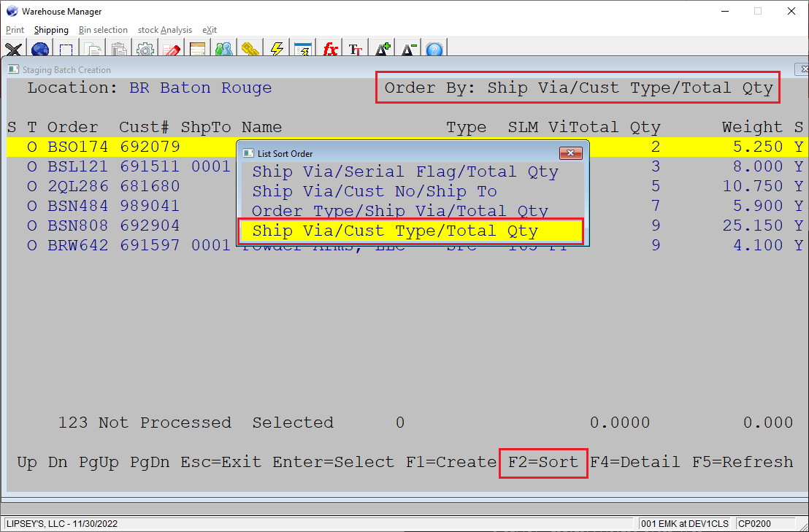Click the monitor with lightning toolbar icon
This screenshot has height=532, width=809.
click(303, 49)
